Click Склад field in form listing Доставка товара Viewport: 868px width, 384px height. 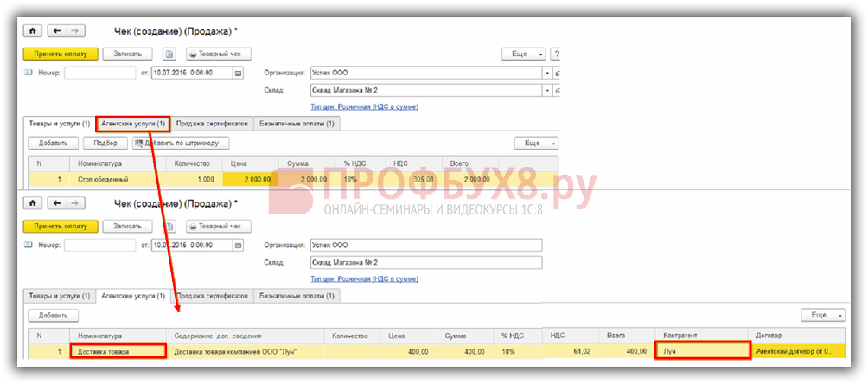coord(425,262)
